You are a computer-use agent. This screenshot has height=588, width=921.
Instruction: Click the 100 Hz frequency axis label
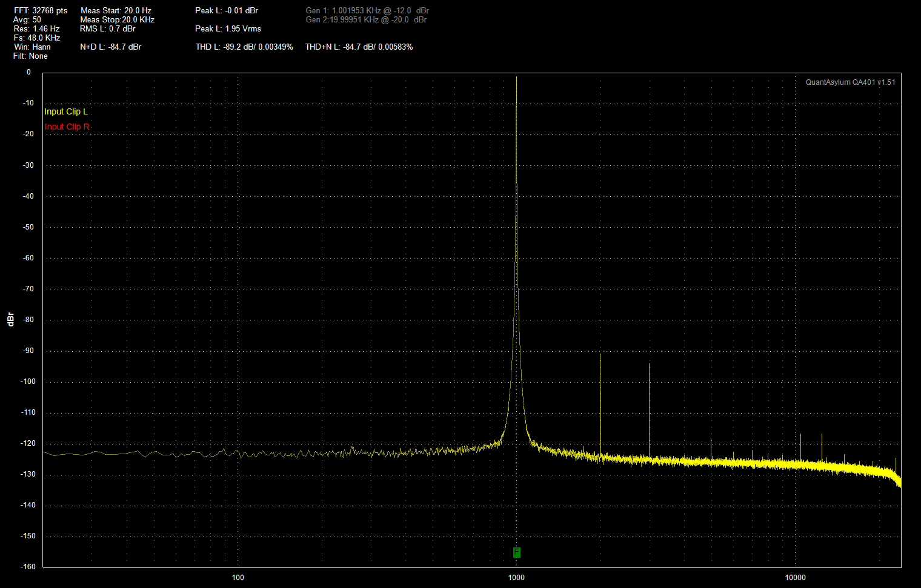coord(238,578)
